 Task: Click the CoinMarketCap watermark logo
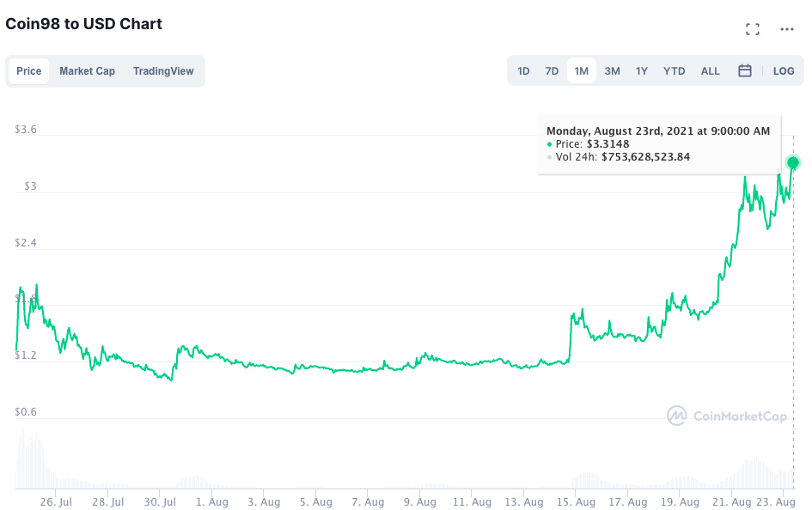(x=727, y=416)
